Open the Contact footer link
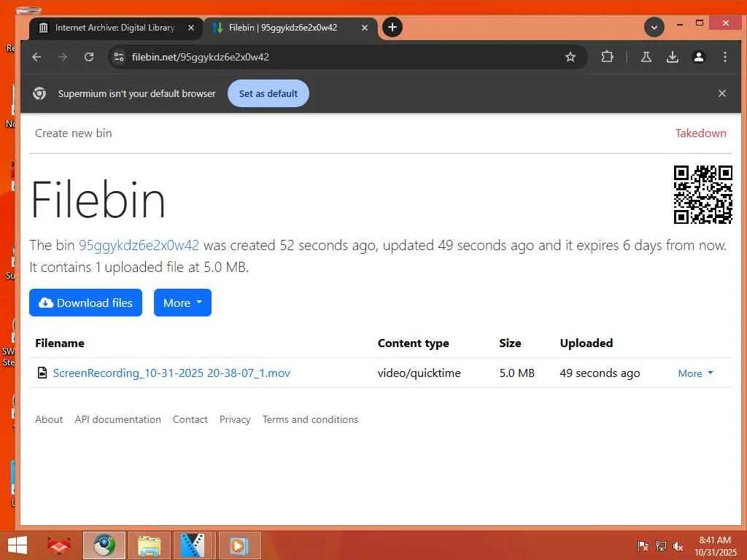This screenshot has height=560, width=747. pyautogui.click(x=190, y=419)
